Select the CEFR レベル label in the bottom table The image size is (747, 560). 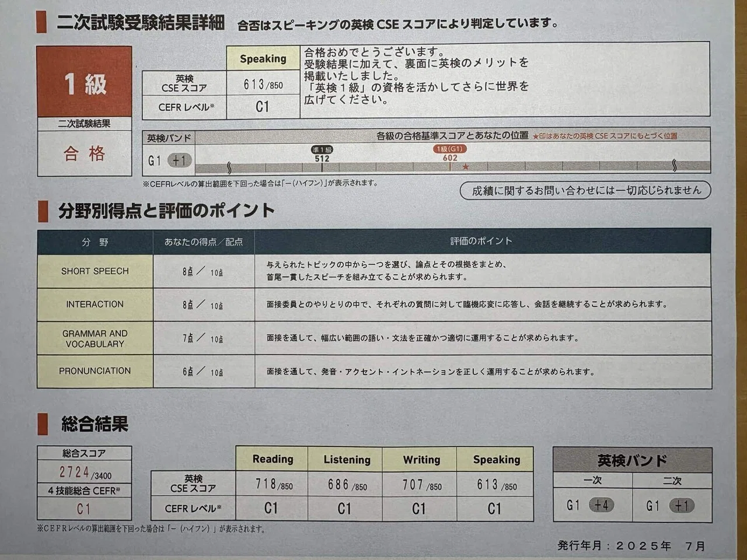pos(193,509)
